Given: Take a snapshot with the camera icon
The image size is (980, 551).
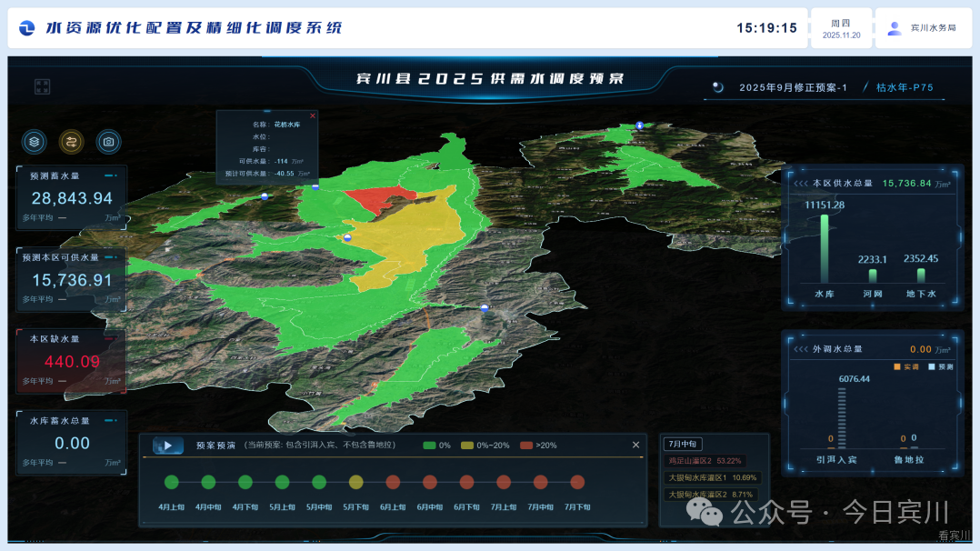Looking at the screenshot, I should [x=108, y=141].
